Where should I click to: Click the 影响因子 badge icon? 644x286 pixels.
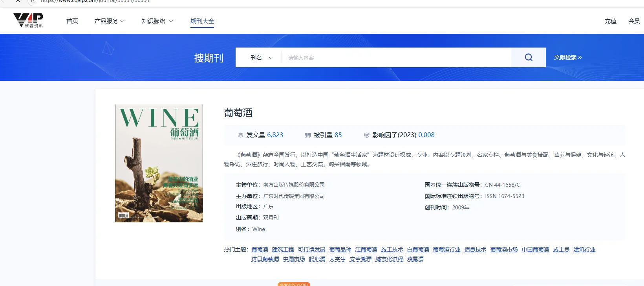[x=367, y=135]
